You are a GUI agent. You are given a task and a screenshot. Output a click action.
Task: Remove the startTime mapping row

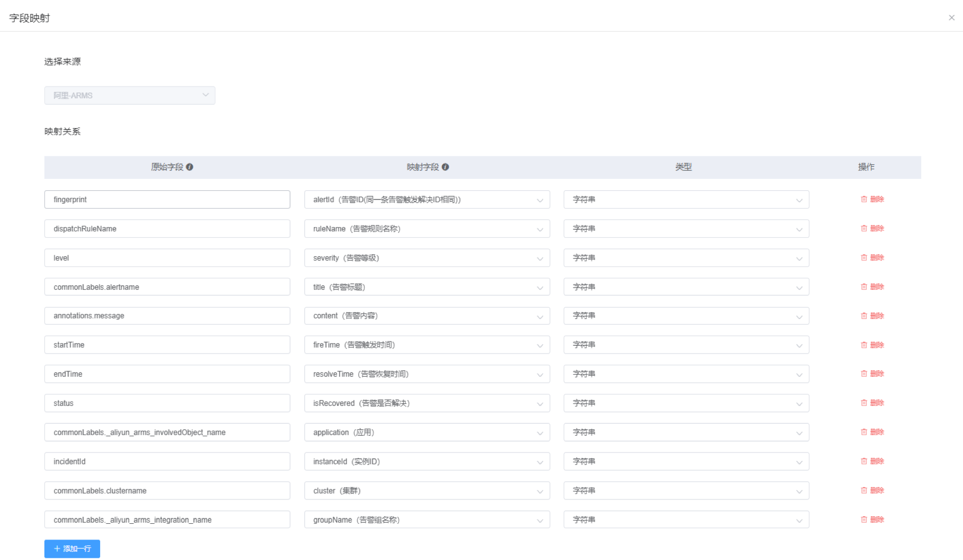(x=872, y=345)
